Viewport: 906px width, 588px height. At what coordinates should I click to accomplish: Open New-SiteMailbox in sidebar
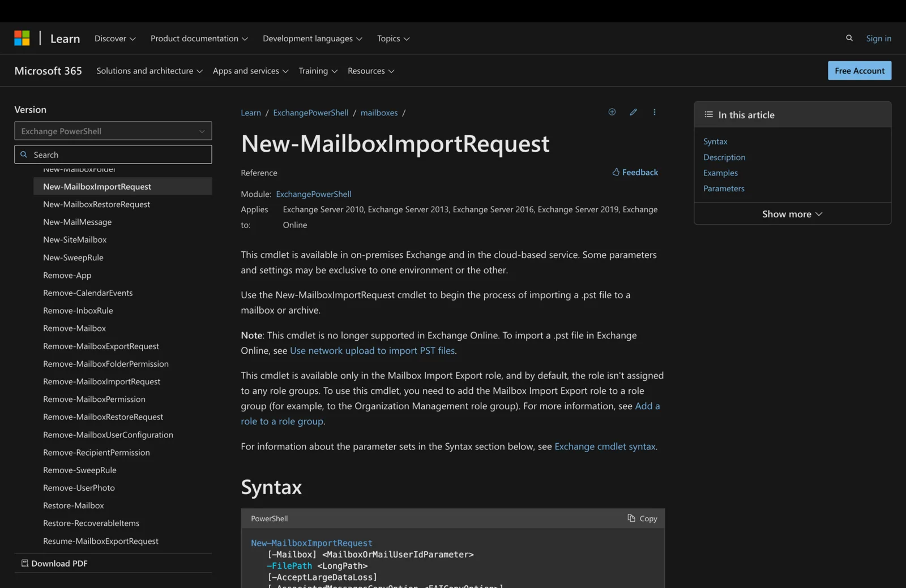point(75,239)
